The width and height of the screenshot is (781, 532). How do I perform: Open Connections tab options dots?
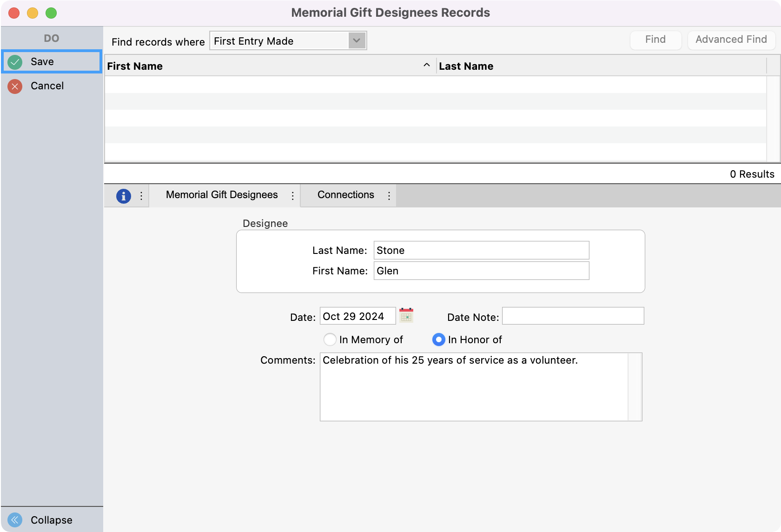(x=389, y=196)
